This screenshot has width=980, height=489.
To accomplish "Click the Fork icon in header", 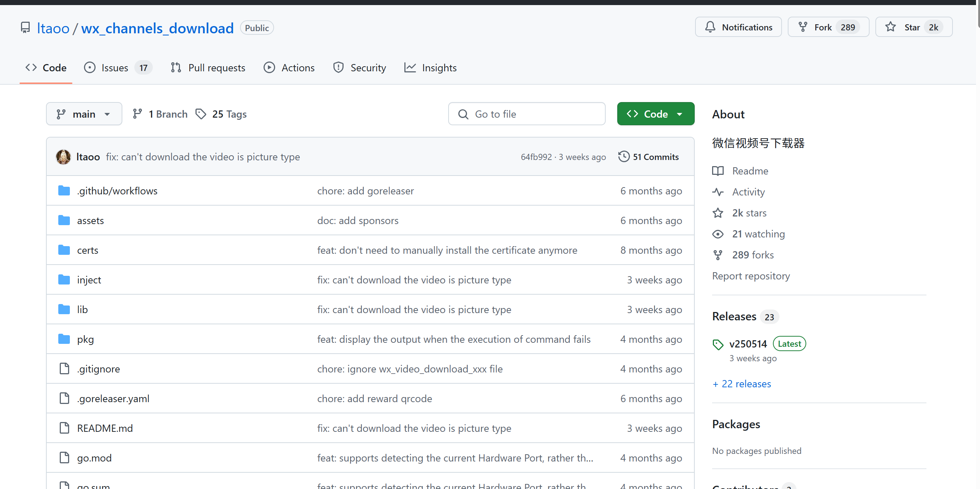I will click(x=803, y=27).
